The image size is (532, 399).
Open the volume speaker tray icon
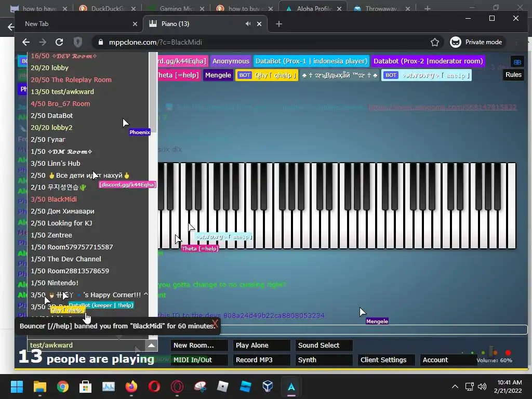pyautogui.click(x=482, y=387)
